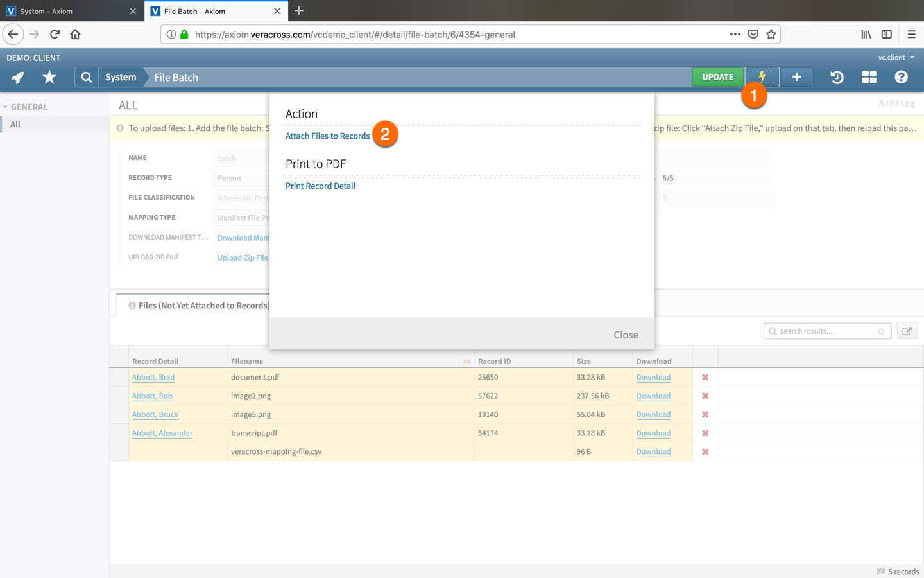Screen dimensions: 924x578
Task: Open the vc.client user dropdown
Action: point(896,57)
